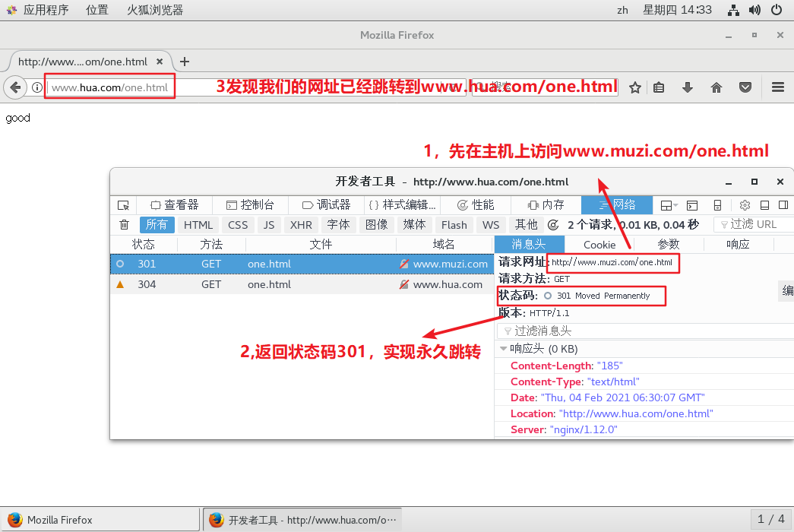
Task: Open the 位置 places menu
Action: click(x=97, y=10)
